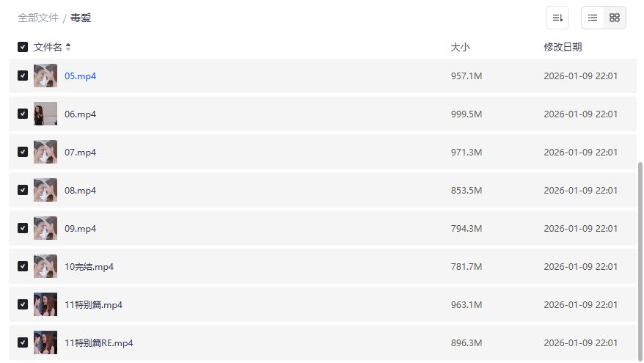Switch to list view layout
Image resolution: width=644 pixels, height=363 pixels.
(593, 18)
